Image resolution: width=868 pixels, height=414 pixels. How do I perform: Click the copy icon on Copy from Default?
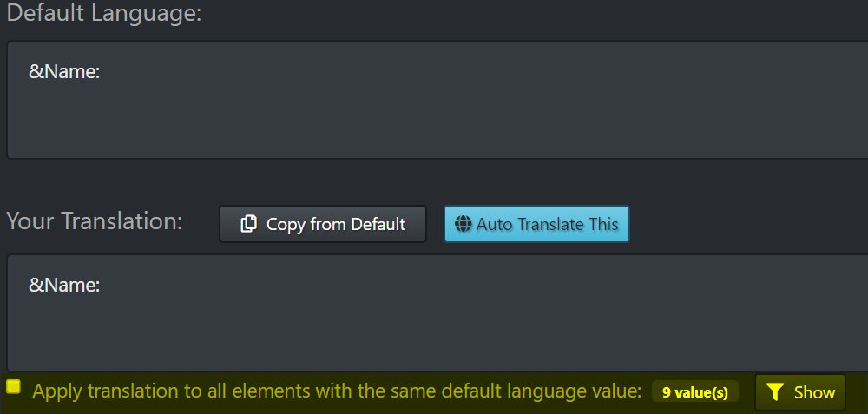point(248,224)
